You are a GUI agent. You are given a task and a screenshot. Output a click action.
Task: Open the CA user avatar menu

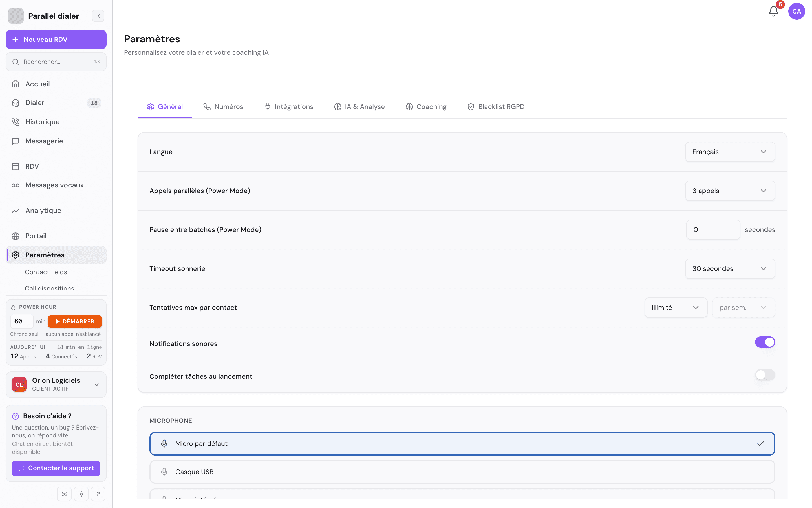pos(796,11)
